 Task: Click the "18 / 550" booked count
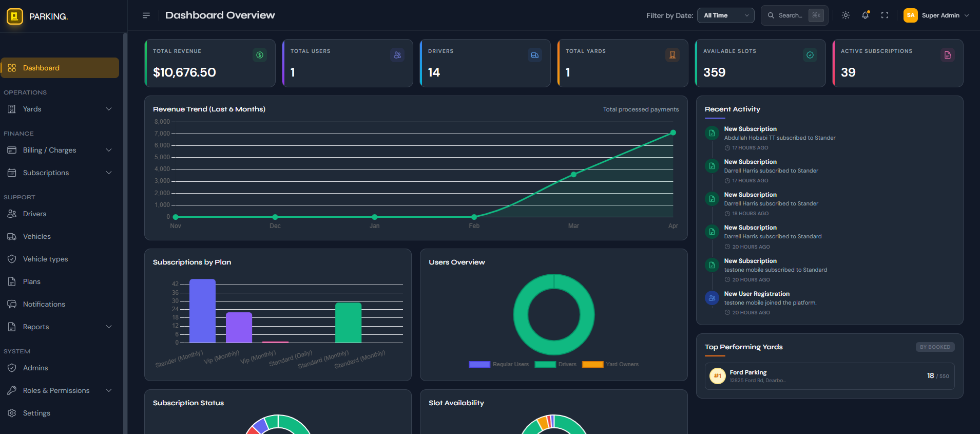point(938,376)
